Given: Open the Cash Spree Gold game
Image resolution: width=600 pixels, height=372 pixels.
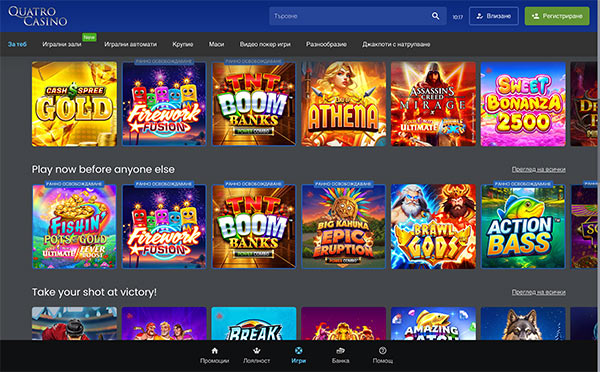Looking at the screenshot, I should (74, 104).
